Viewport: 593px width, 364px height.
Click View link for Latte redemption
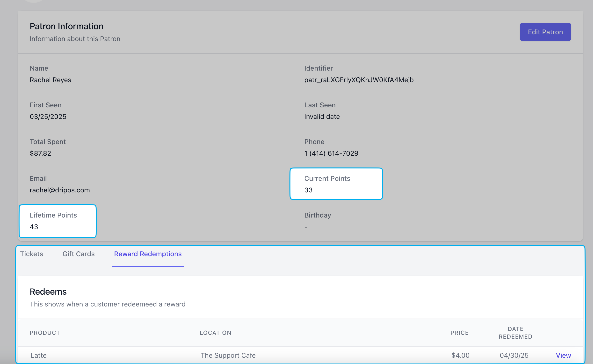tap(563, 355)
